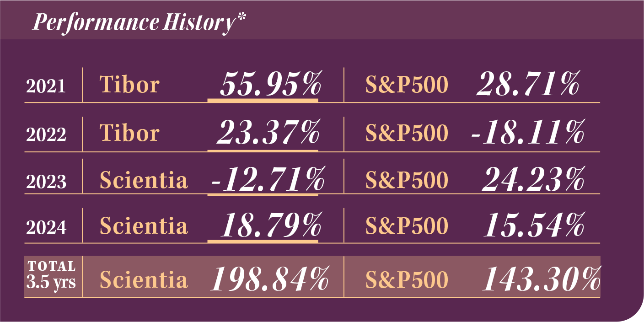The image size is (644, 322).
Task: Click the S&P500 label in the total row
Action: coord(407,280)
